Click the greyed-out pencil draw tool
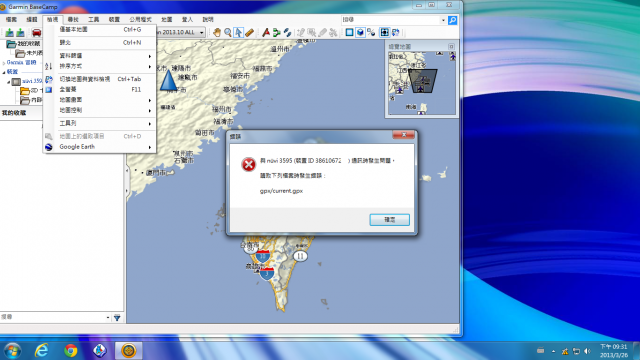This screenshot has width=640, height=360. (301, 32)
